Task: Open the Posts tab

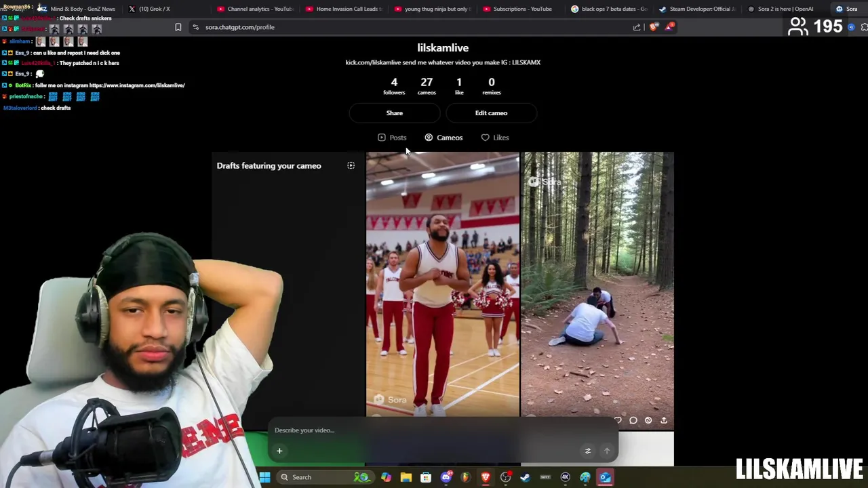Action: (x=392, y=138)
